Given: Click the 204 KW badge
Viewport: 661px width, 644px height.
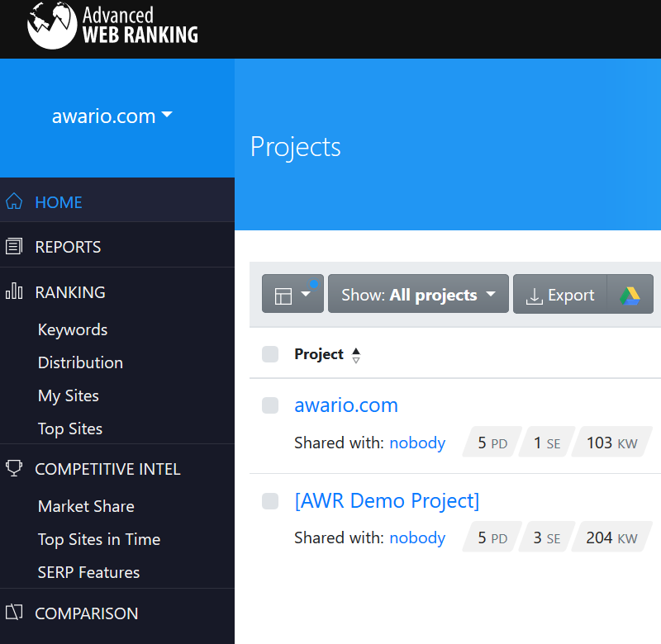Looking at the screenshot, I should click(611, 537).
